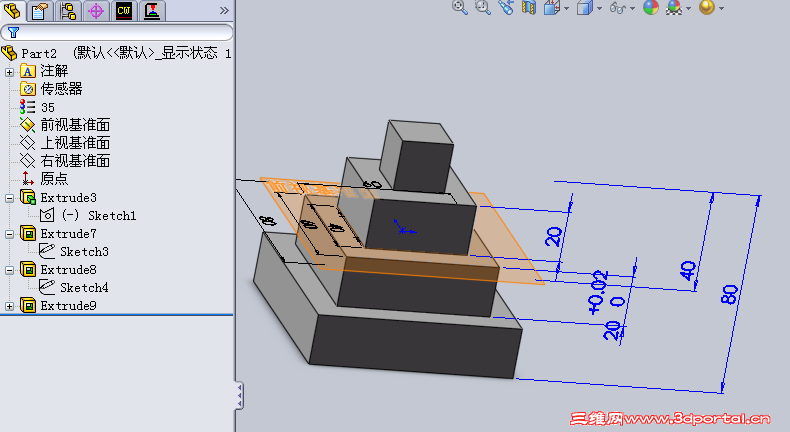This screenshot has height=432, width=790.
Task: Click the View Settings gold sphere icon
Action: [707, 7]
